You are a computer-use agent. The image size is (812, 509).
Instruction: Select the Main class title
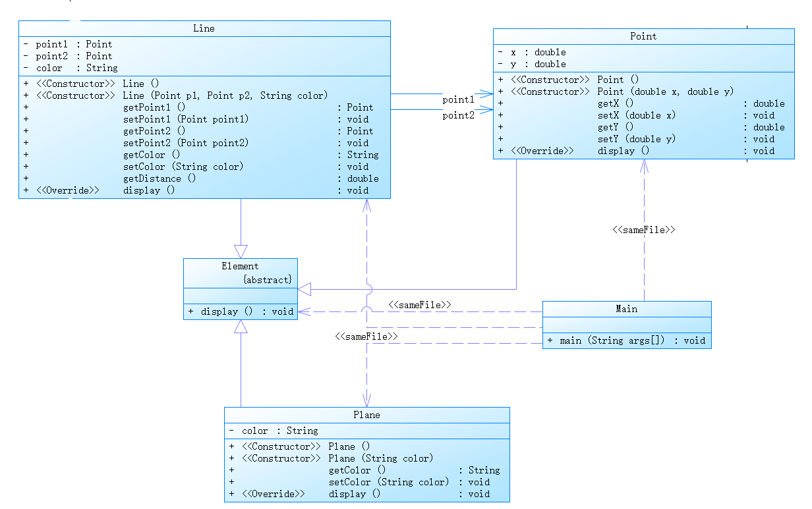(x=626, y=309)
